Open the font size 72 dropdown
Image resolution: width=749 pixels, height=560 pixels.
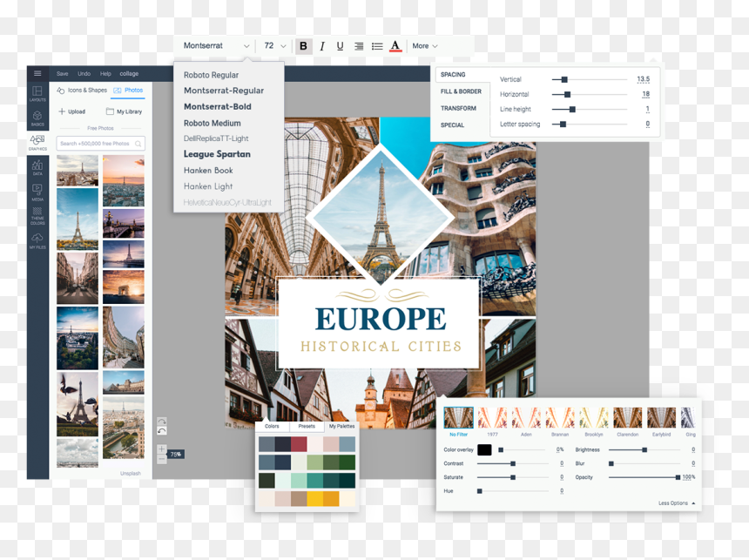(x=274, y=46)
